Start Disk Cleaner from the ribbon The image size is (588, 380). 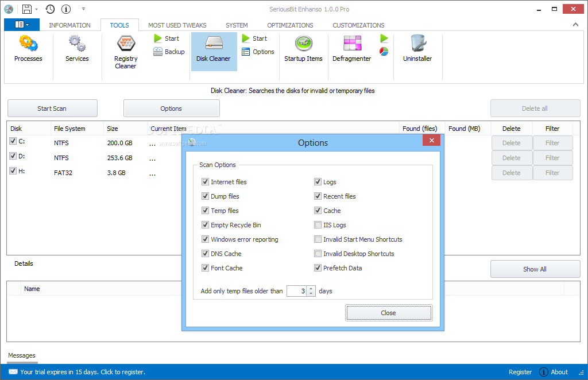click(x=254, y=38)
